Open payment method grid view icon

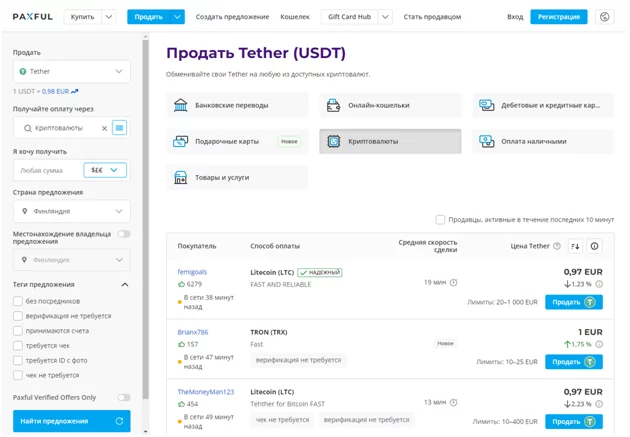click(x=120, y=128)
